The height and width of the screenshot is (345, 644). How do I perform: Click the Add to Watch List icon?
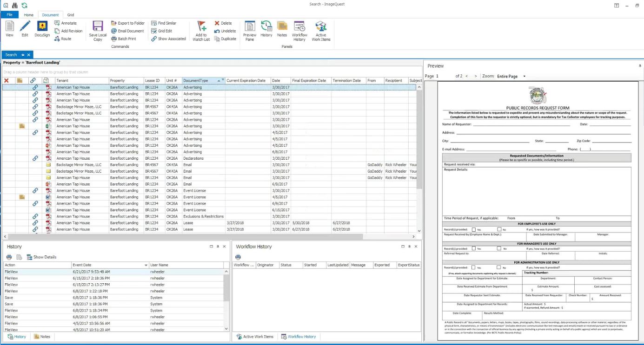(201, 26)
